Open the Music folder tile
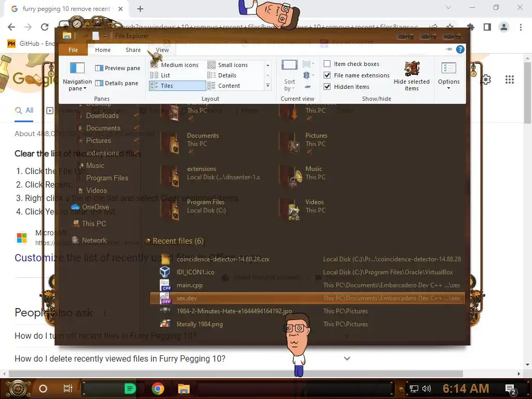 coord(303,177)
